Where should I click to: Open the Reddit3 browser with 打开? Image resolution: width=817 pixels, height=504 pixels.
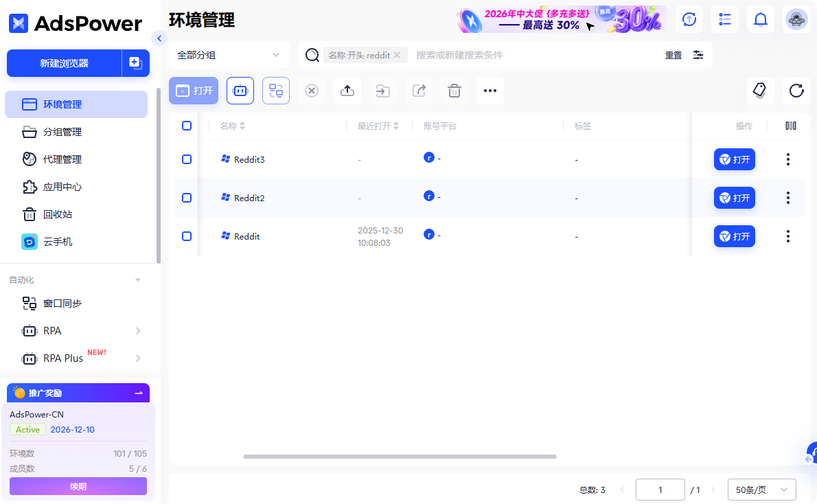(x=734, y=159)
